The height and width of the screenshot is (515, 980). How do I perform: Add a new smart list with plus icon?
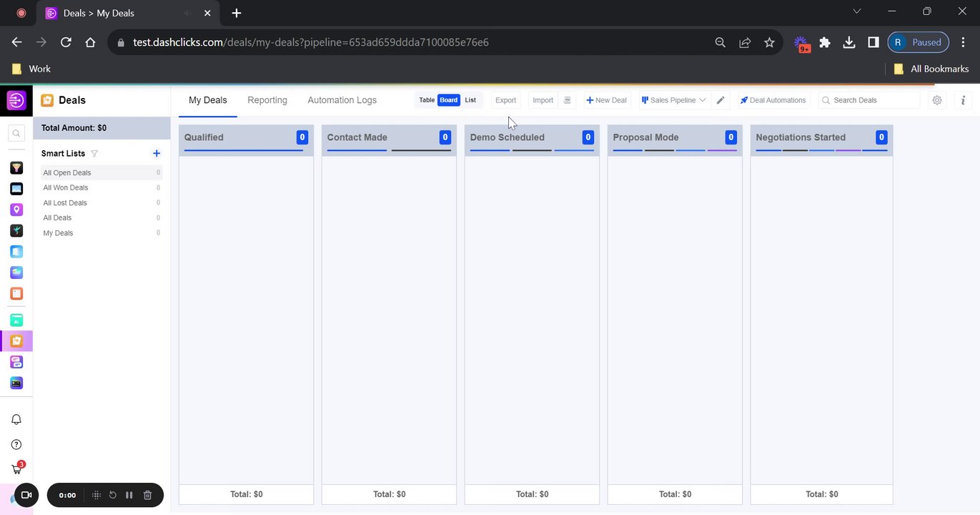pos(157,153)
